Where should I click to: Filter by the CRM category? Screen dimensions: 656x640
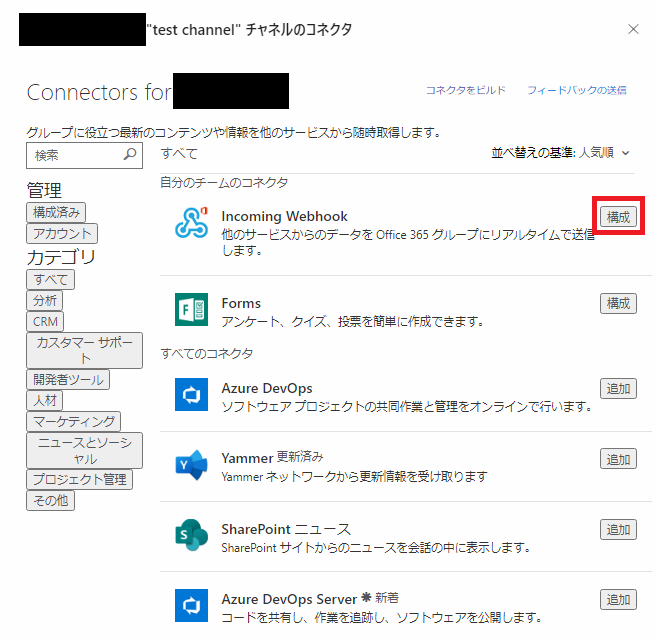[45, 321]
